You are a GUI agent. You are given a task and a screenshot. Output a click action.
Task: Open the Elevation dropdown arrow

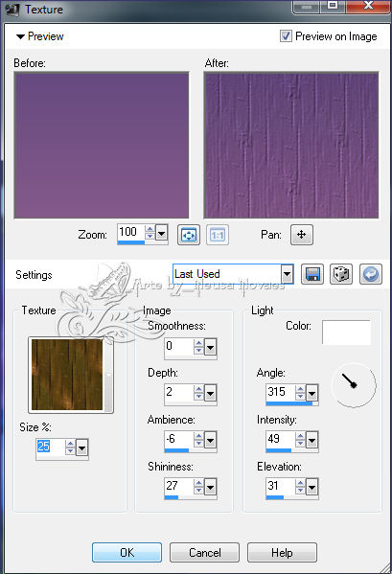click(311, 487)
